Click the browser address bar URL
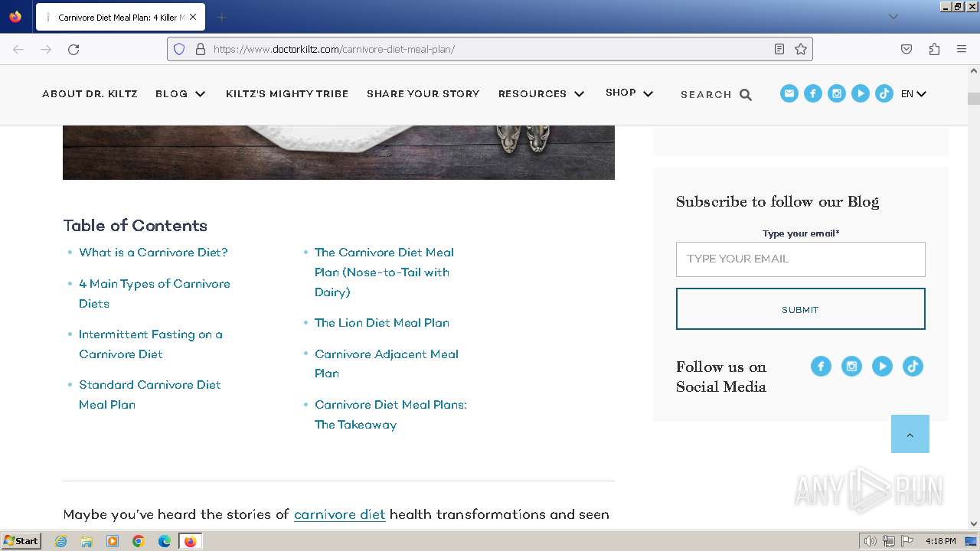Screen dimensions: 980x551 [334, 49]
